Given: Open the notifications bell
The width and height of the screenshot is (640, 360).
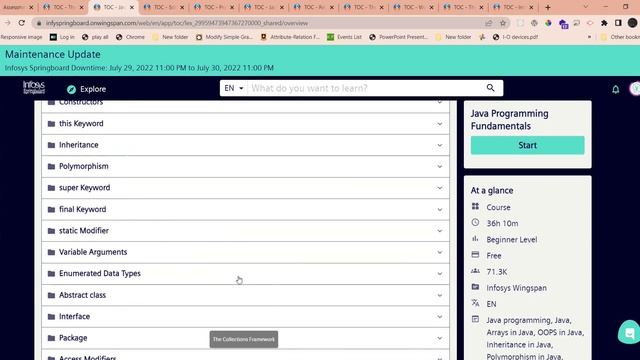Looking at the screenshot, I should (616, 89).
